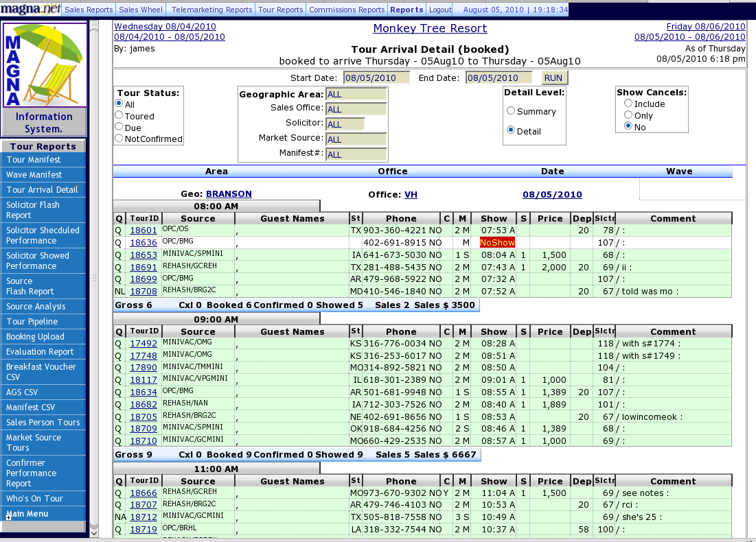Image resolution: width=756 pixels, height=542 pixels.
Task: Click Logout in the top bar
Action: click(440, 10)
